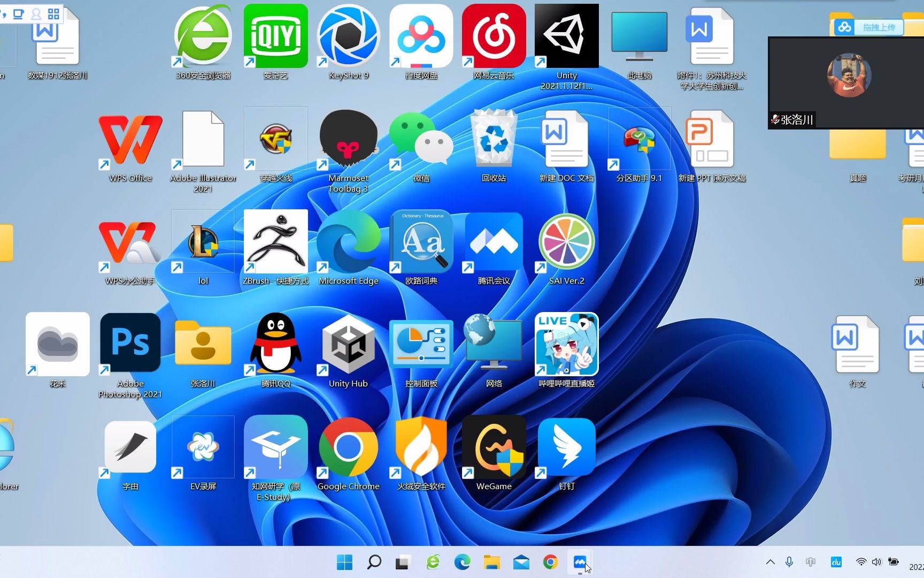Switch to Chrome on the taskbar

click(x=550, y=562)
